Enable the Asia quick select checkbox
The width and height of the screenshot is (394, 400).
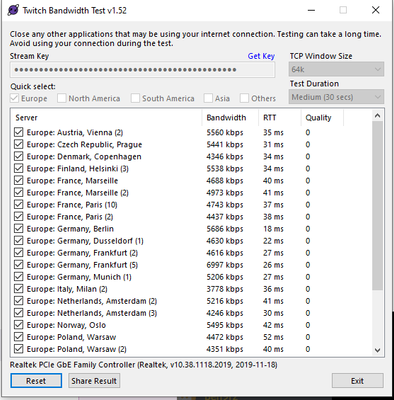(208, 98)
